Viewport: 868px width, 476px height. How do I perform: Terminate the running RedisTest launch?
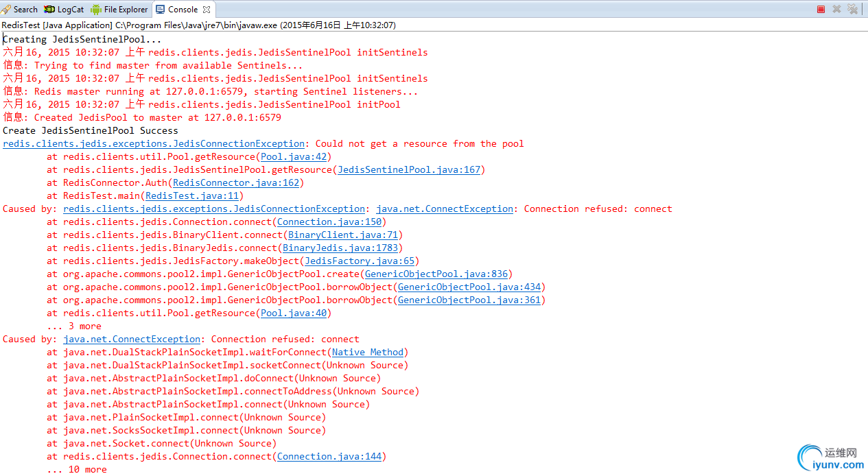(821, 9)
